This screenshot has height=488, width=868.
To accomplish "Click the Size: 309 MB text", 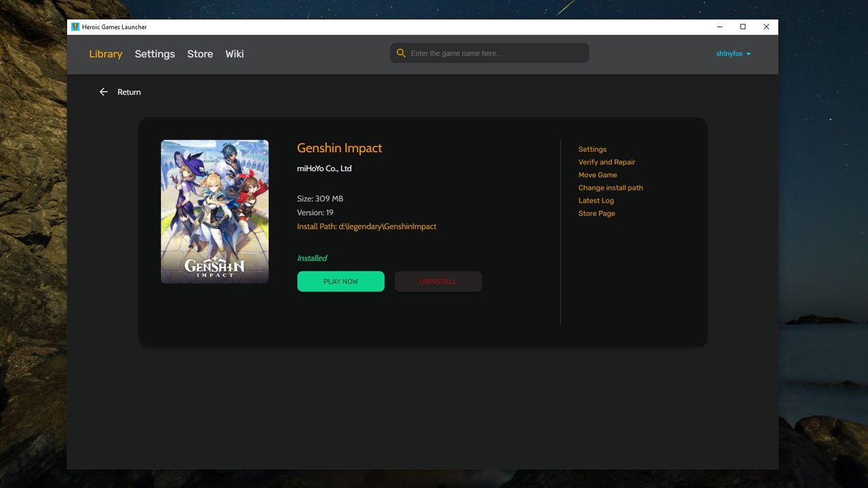I will [x=320, y=199].
